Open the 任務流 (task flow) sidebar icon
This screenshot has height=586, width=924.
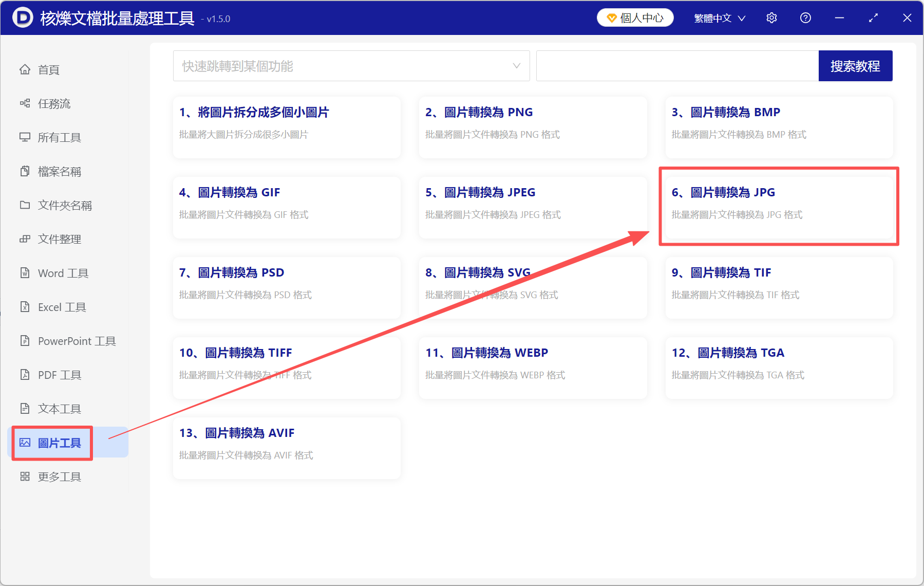pos(25,103)
